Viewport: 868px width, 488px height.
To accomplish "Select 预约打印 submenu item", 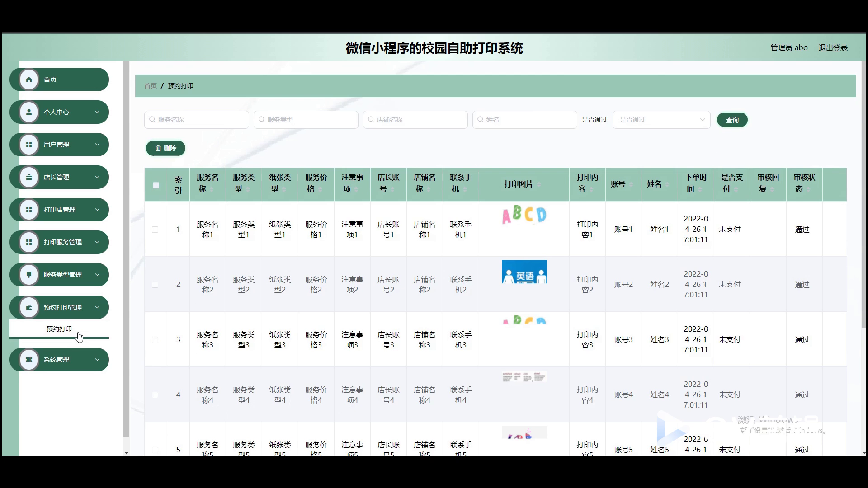I will pos(59,329).
